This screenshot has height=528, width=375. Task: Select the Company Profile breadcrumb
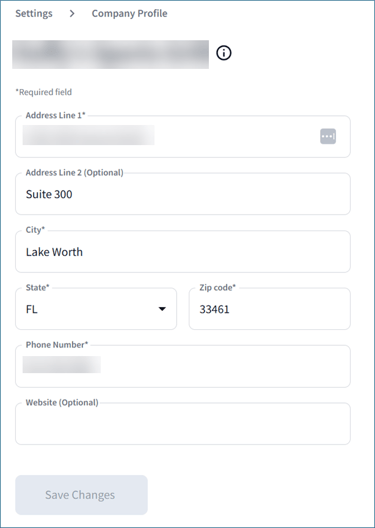(x=130, y=13)
